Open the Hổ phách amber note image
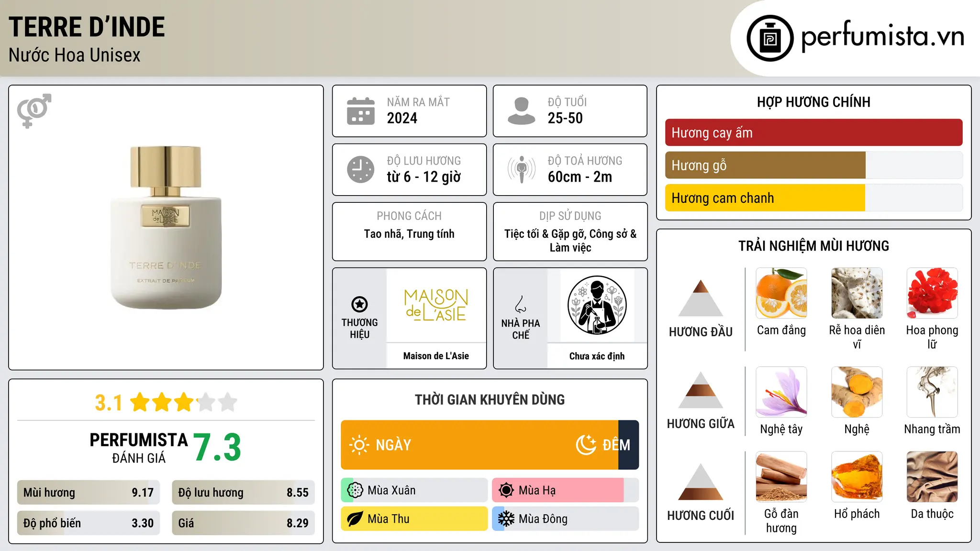980x551 pixels. coord(857,477)
